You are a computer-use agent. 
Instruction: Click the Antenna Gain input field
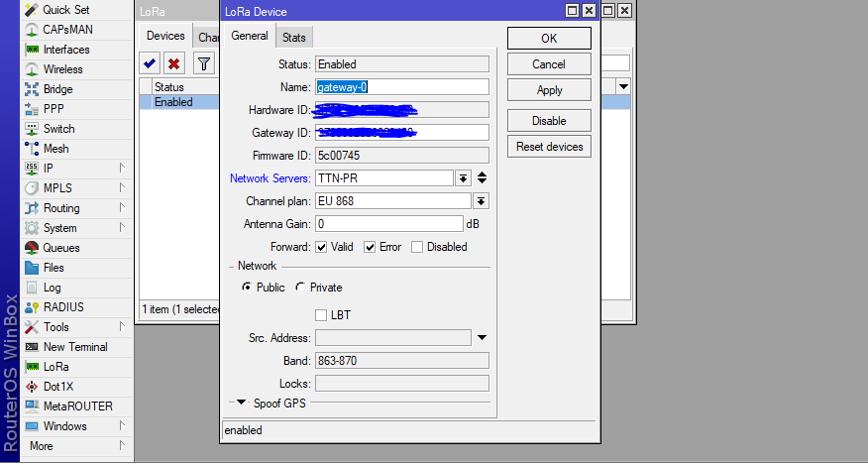[389, 224]
